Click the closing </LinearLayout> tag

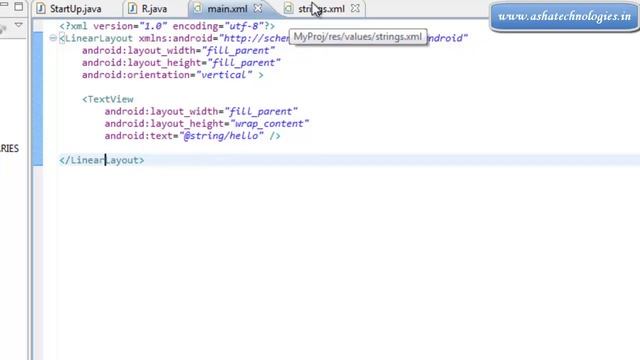[102, 160]
